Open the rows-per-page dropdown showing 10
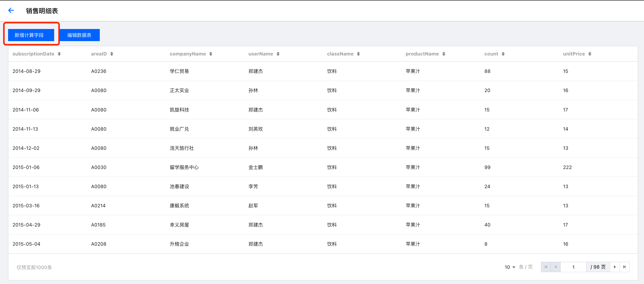 click(510, 267)
